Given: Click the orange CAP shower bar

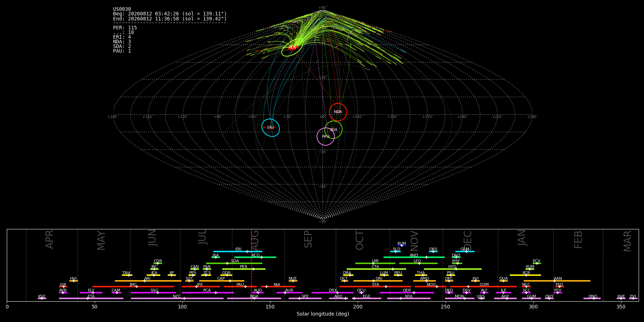Looking at the screenshot, I should click(x=222, y=281).
